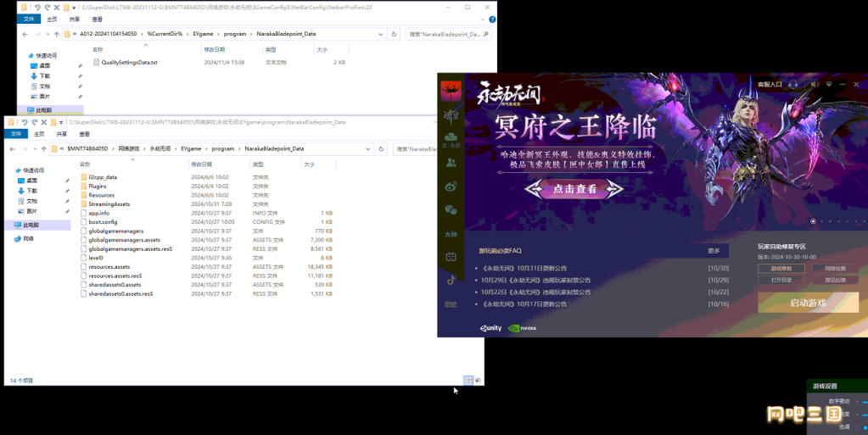Image resolution: width=868 pixels, height=435 pixels.
Task: Click the 启动游戏 launch button
Action: (808, 303)
